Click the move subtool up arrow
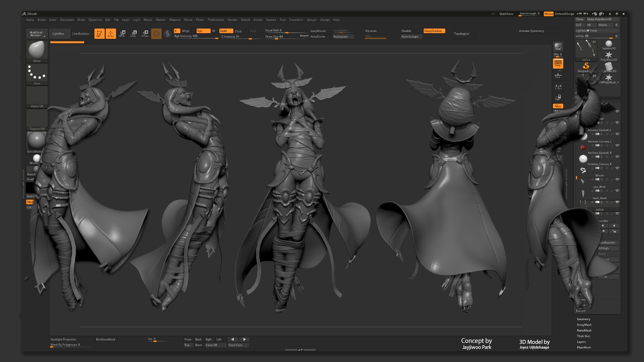Viewport: 644px width, 362px height. [603, 226]
